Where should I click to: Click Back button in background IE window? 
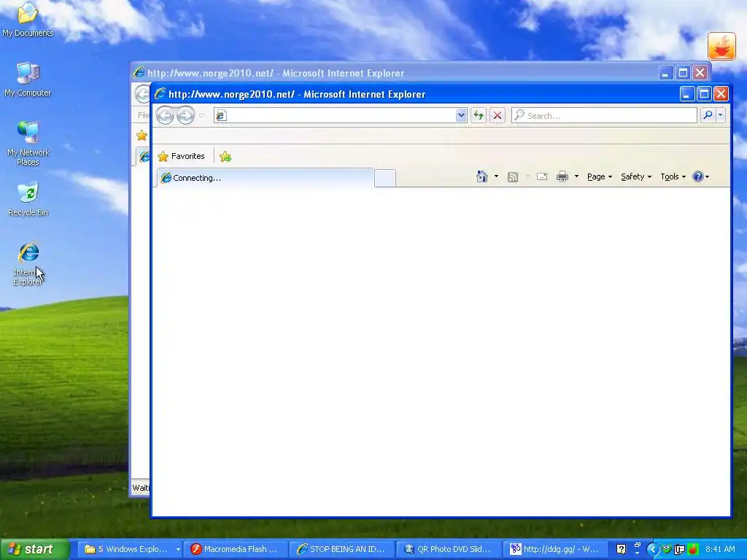pos(142,94)
